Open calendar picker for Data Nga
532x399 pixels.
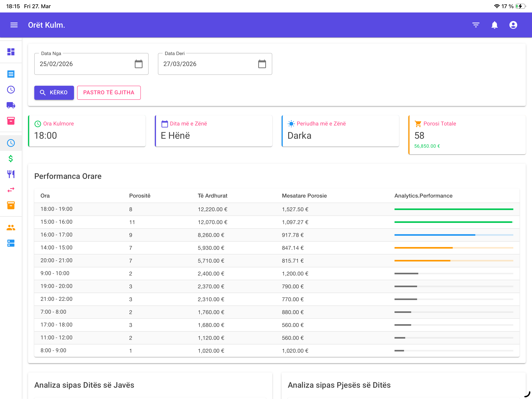[x=138, y=64]
